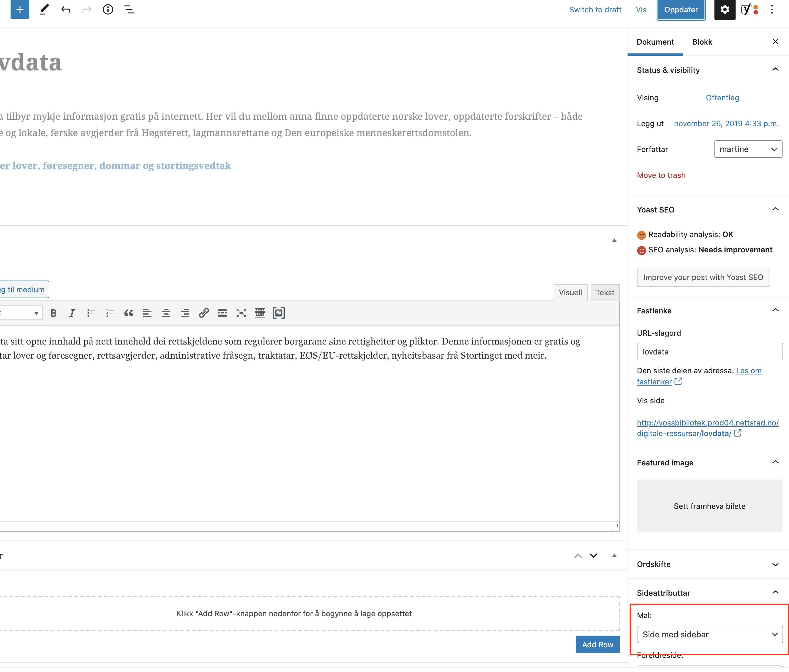Open content structure info icon
This screenshot has height=672, width=789.
click(x=108, y=9)
